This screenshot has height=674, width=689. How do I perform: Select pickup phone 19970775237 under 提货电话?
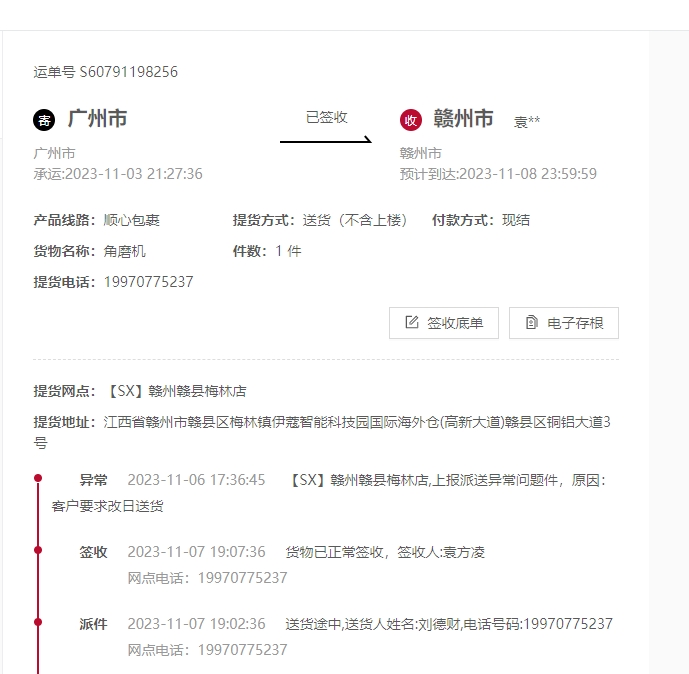149,282
